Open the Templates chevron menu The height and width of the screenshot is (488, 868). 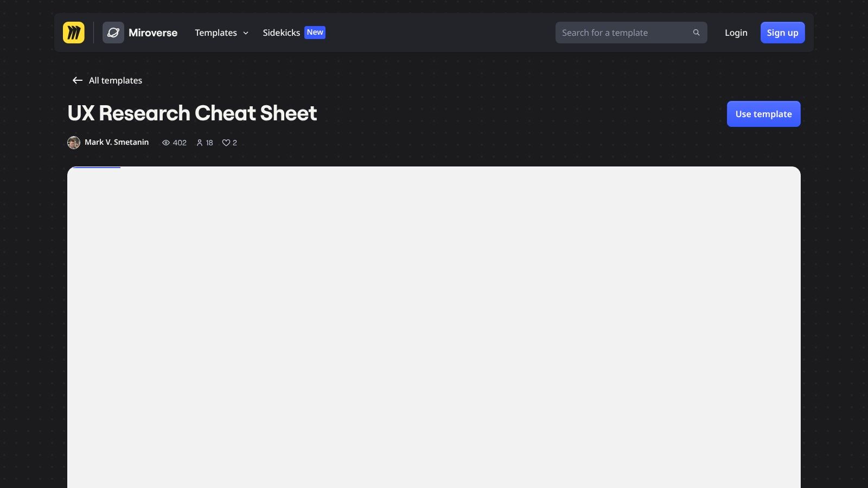pos(246,33)
